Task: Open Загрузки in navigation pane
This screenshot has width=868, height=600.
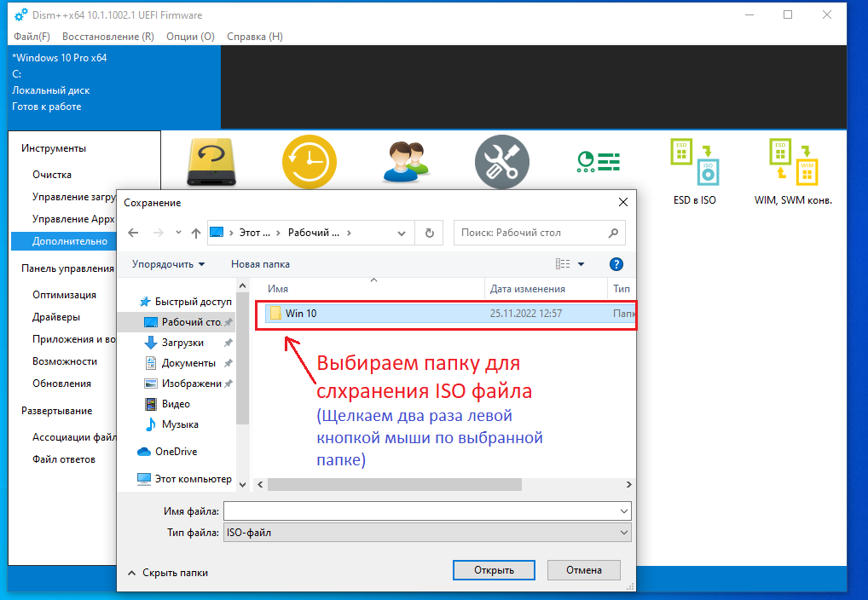Action: (182, 343)
